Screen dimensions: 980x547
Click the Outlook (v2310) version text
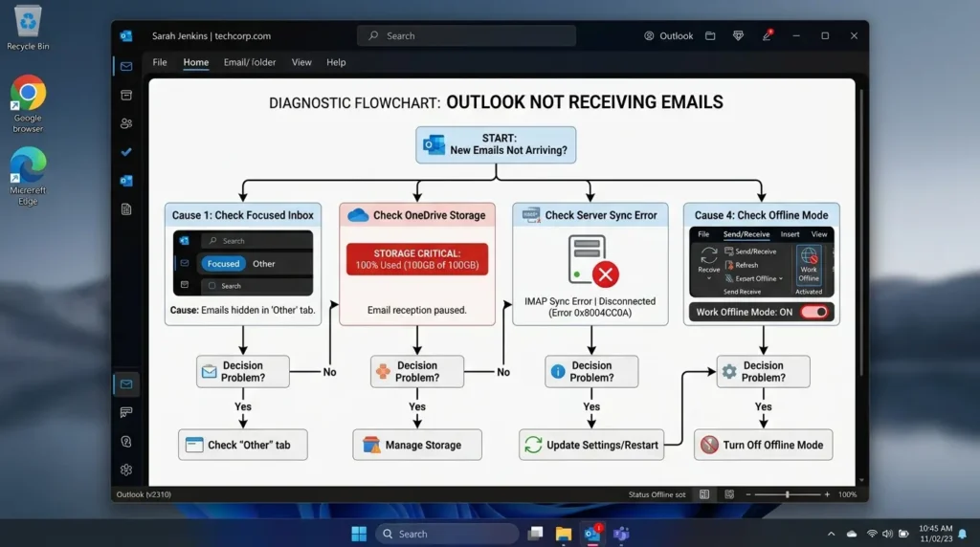[x=144, y=494]
